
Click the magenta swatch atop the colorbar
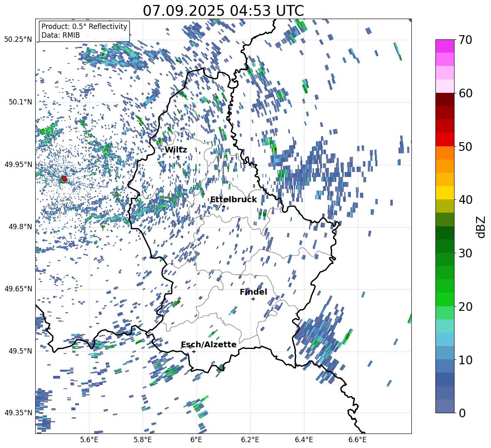pyautogui.click(x=445, y=46)
